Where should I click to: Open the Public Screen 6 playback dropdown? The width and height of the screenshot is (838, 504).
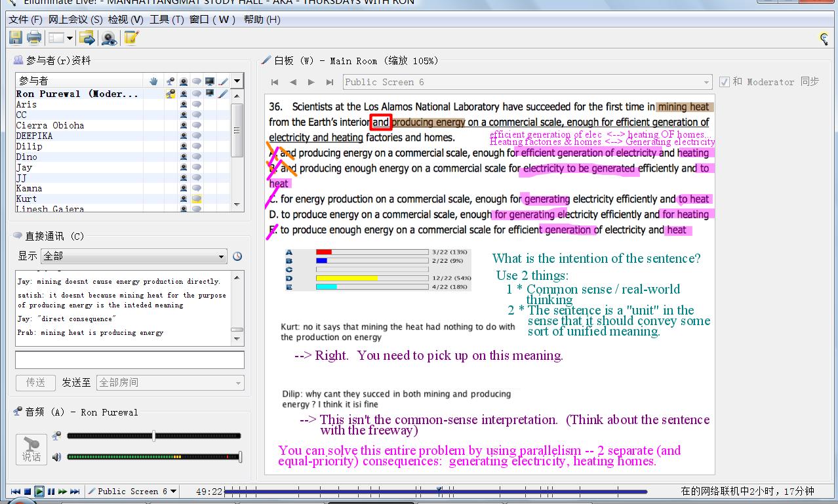133,492
